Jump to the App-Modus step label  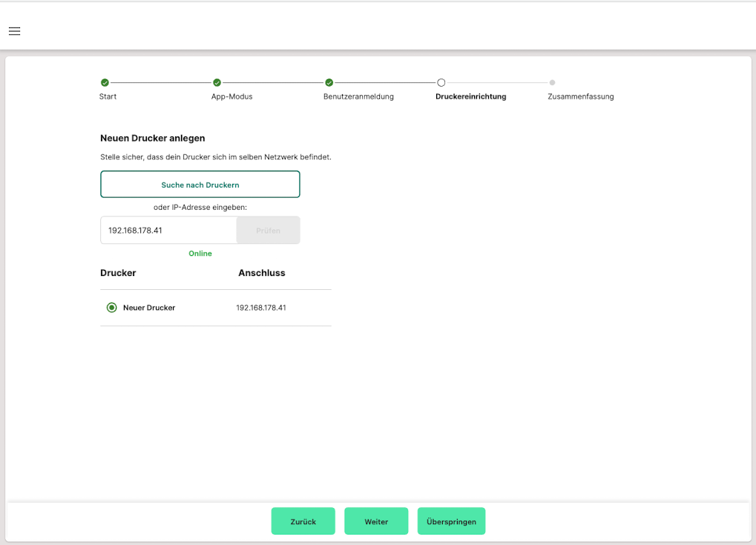coord(231,96)
